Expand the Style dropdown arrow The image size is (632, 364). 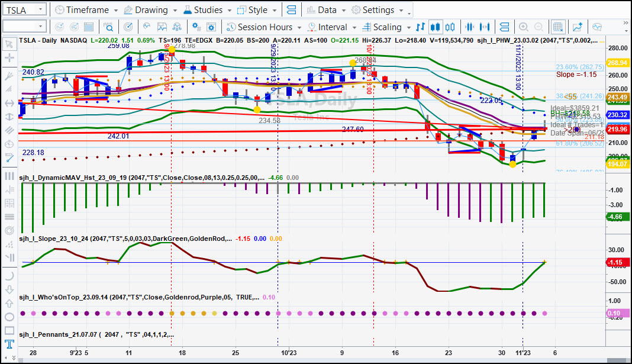[275, 10]
